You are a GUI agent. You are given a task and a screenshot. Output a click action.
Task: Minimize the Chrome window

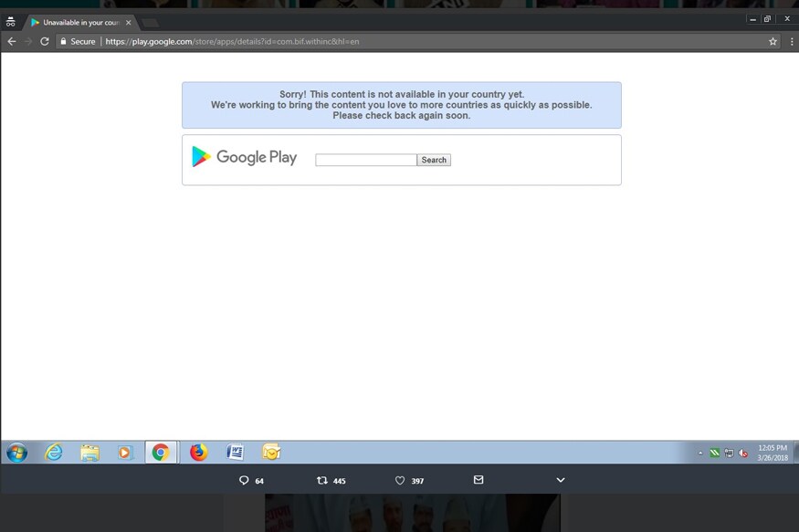click(752, 19)
